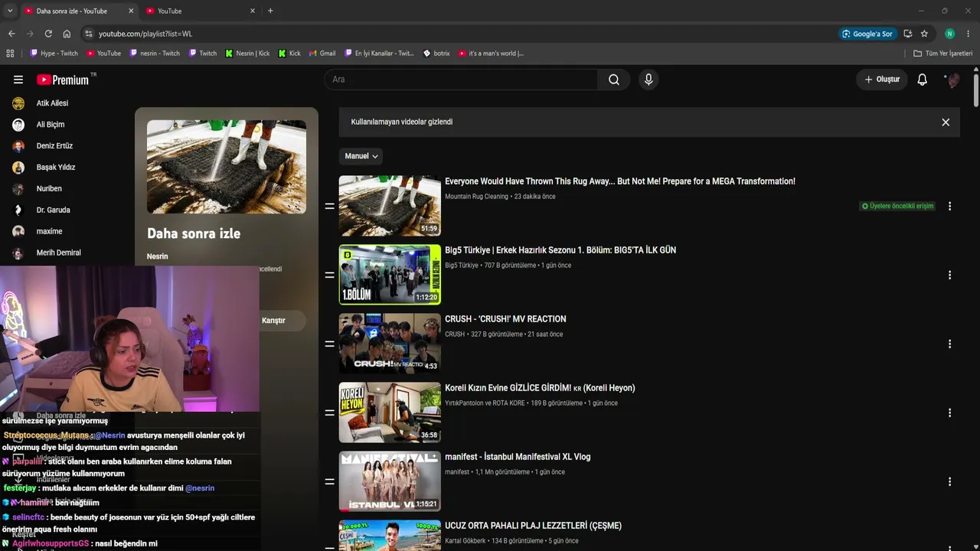Grab the reorder handle of CRUSH video

pos(329,344)
